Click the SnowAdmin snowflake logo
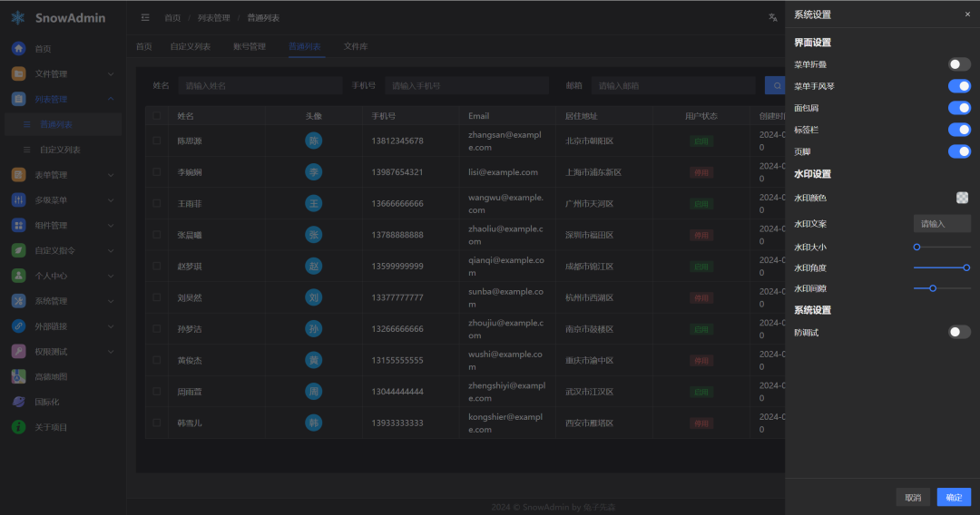This screenshot has height=515, width=980. [18, 18]
